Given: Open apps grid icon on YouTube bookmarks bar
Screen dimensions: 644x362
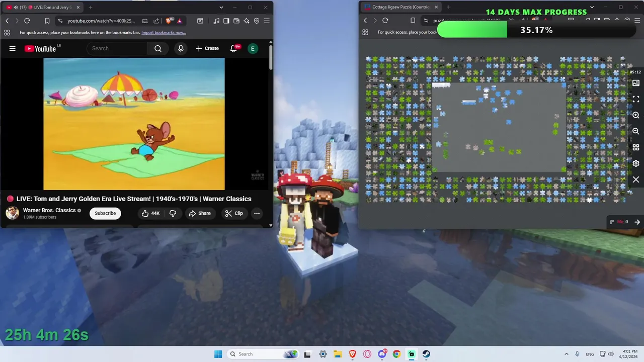Looking at the screenshot, I should (7, 32).
